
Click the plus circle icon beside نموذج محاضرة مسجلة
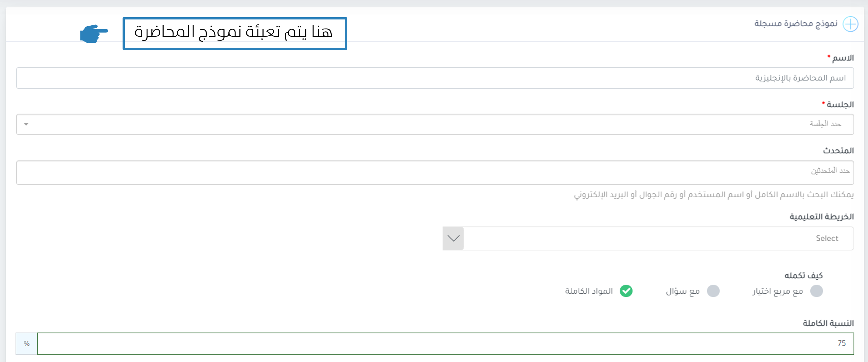pyautogui.click(x=850, y=24)
